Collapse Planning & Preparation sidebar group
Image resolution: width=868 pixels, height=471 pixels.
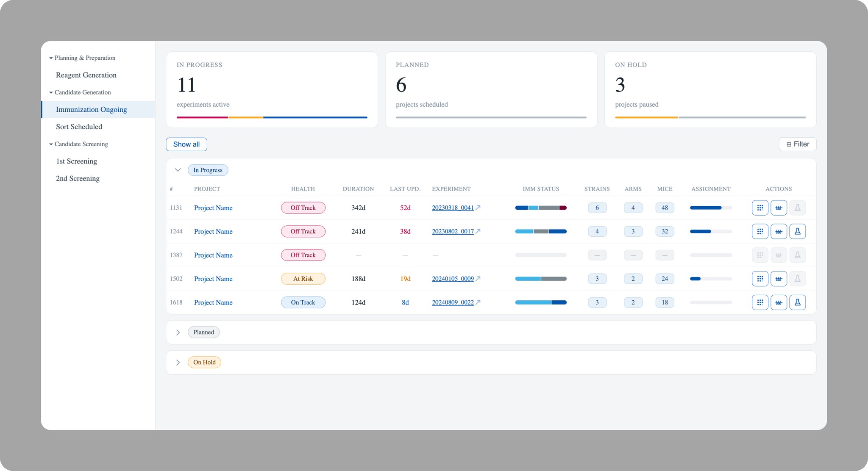pyautogui.click(x=51, y=58)
